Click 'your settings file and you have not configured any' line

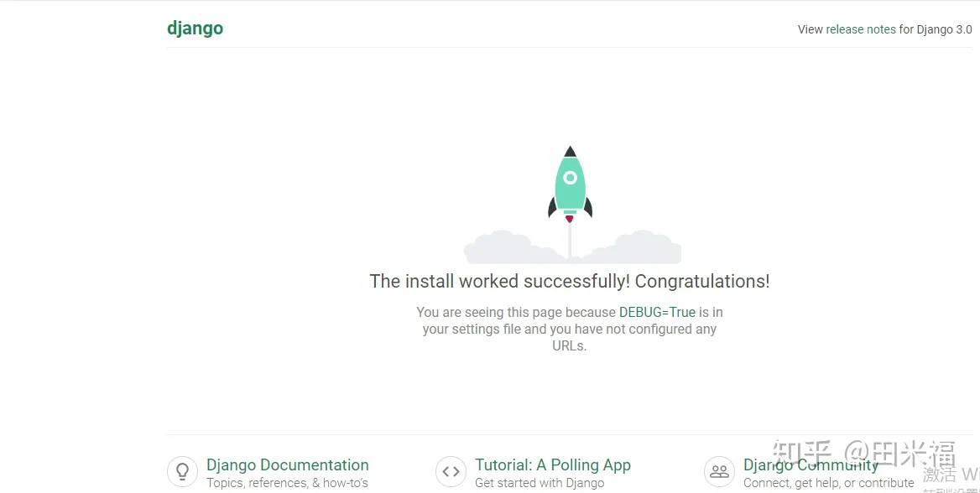pos(570,330)
